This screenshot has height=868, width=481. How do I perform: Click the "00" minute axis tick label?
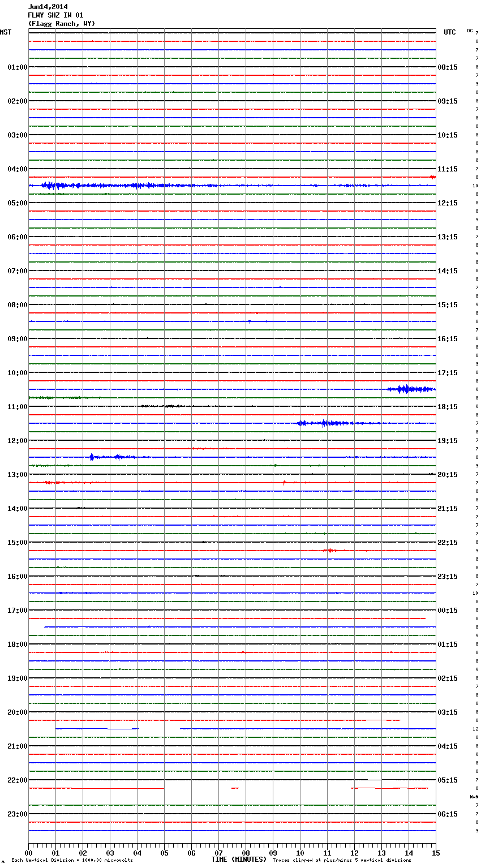click(x=28, y=853)
